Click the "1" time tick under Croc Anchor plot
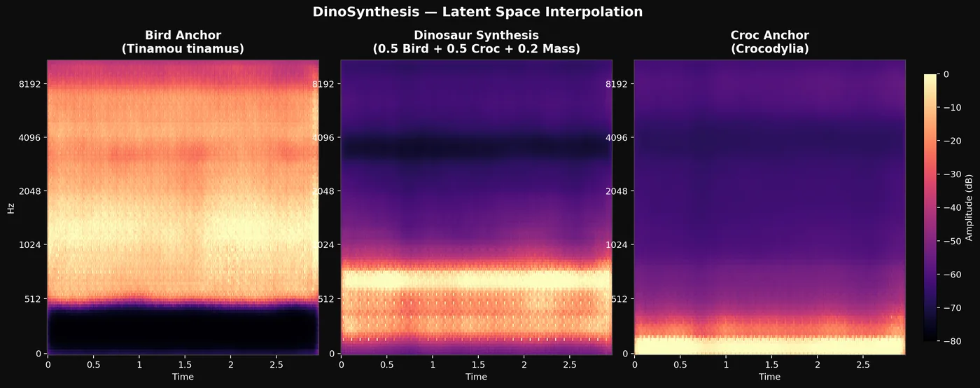This screenshot has height=388, width=980. [726, 365]
